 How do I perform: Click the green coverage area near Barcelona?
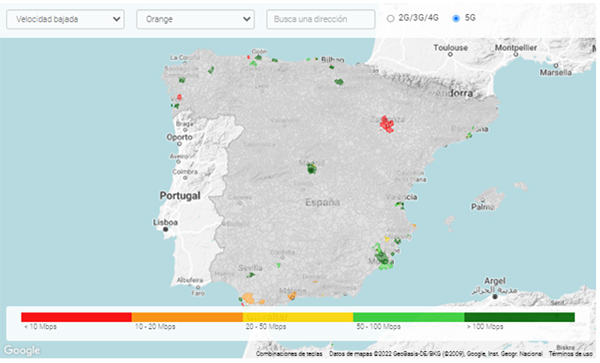(x=469, y=135)
